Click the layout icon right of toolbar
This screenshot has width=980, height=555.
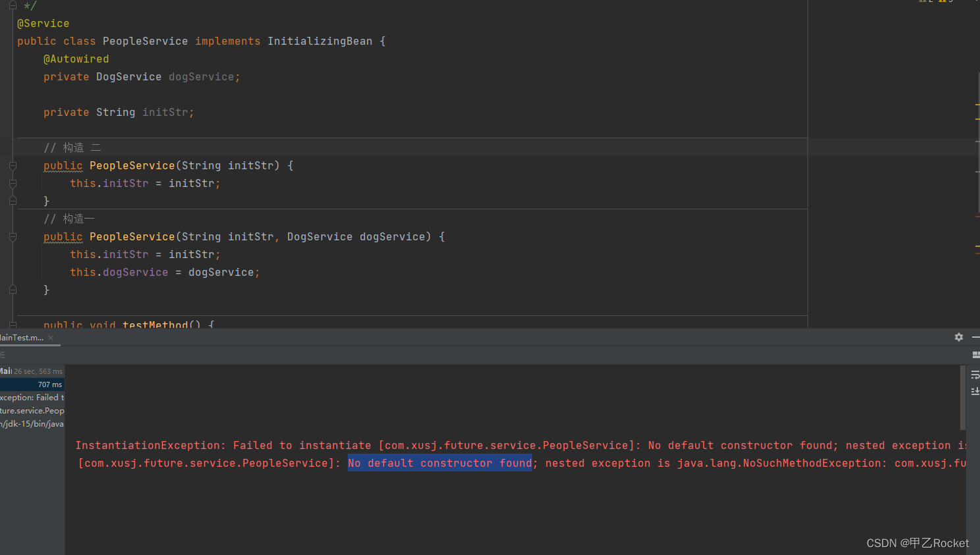tap(976, 355)
